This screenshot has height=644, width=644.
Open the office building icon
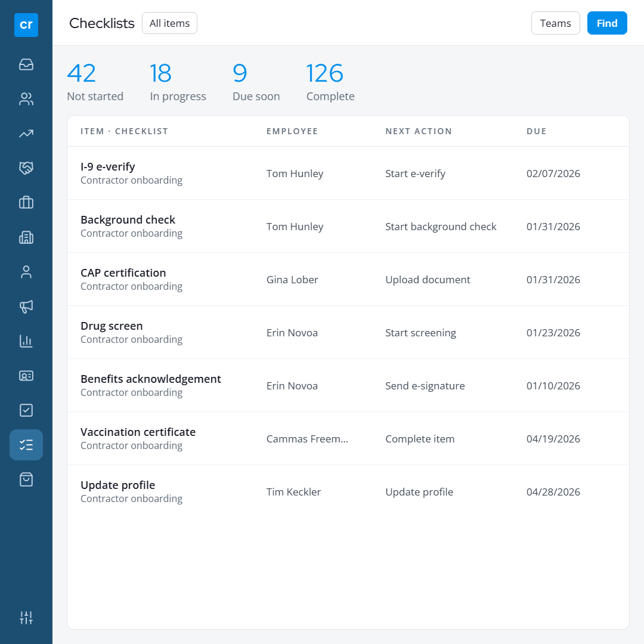pos(26,237)
